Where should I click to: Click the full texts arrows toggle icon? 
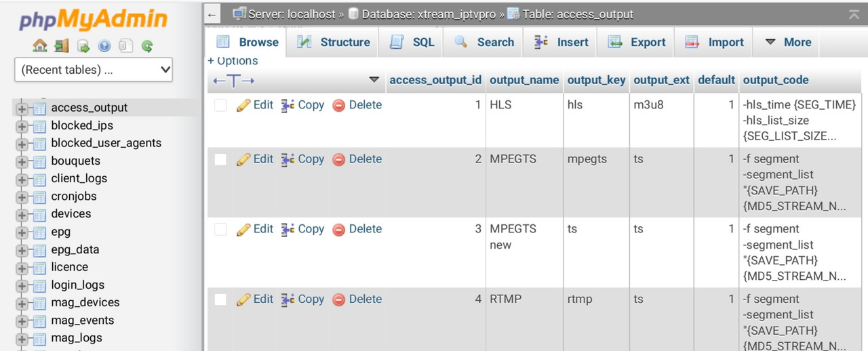234,81
